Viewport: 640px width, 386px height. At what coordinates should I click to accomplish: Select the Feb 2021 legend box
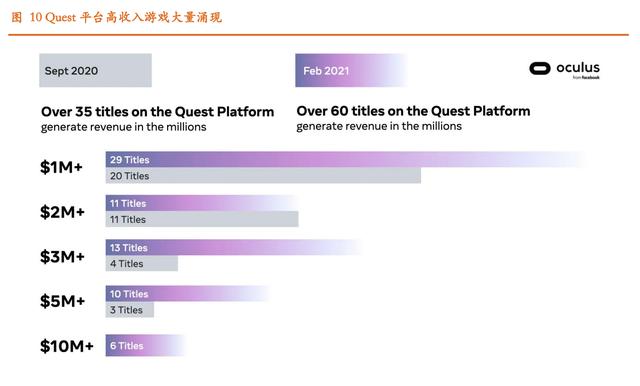click(x=351, y=70)
